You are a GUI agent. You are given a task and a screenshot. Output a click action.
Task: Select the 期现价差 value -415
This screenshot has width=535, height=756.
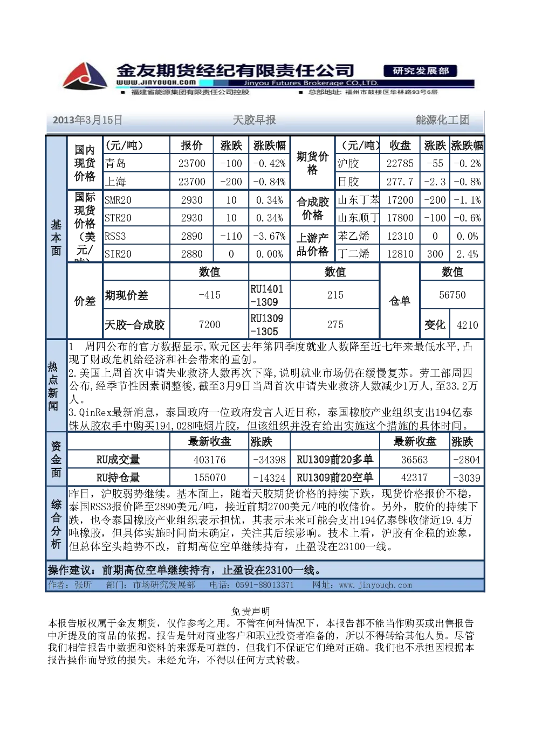point(210,295)
